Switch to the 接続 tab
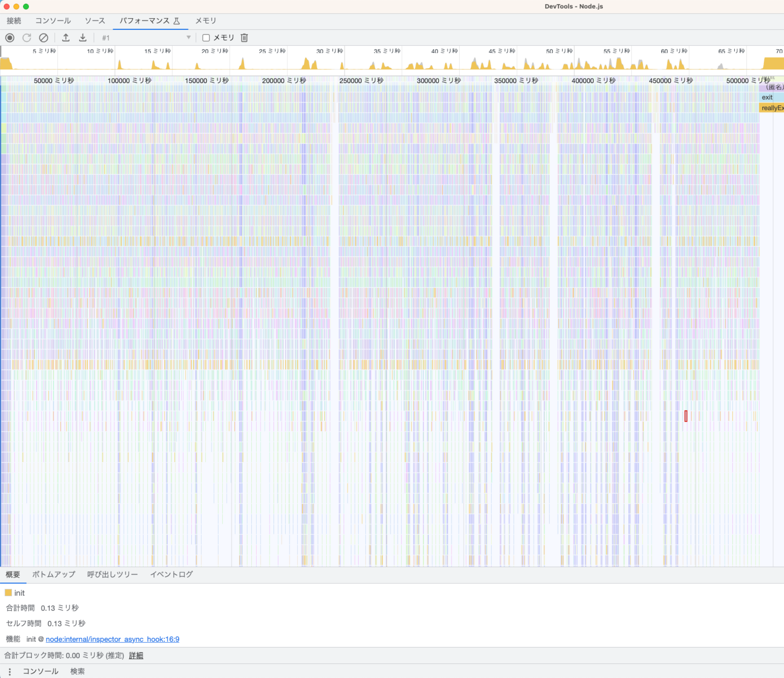Screen dimensions: 784x678 [x=14, y=21]
